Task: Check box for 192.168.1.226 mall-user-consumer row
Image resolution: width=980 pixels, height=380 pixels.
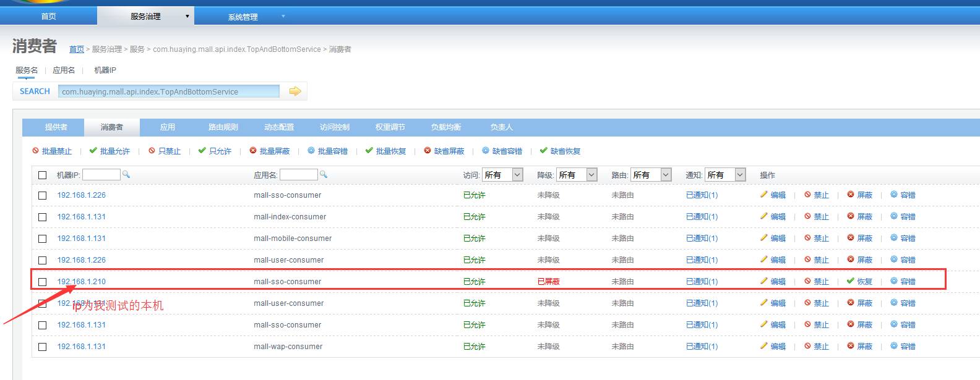Action: [x=43, y=260]
